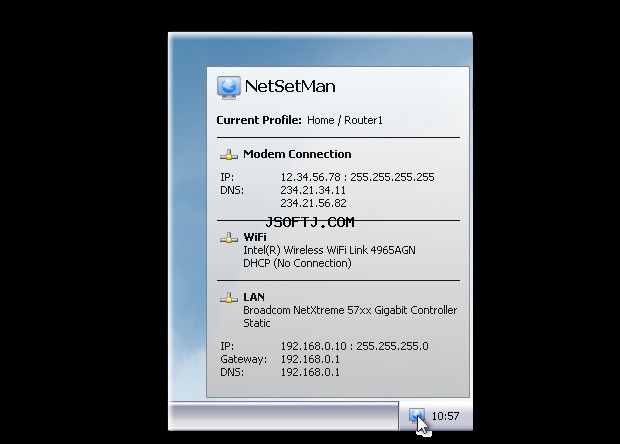Image resolution: width=620 pixels, height=444 pixels.
Task: Click the 'DNS:' label in LAN section
Action: coord(232,372)
